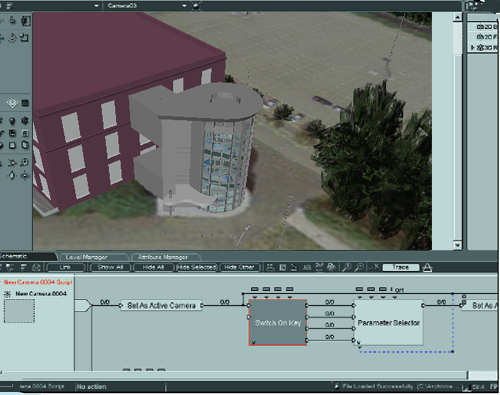500x395 pixels.
Task: Click the material icon below the light bulb
Action: click(x=12, y=133)
